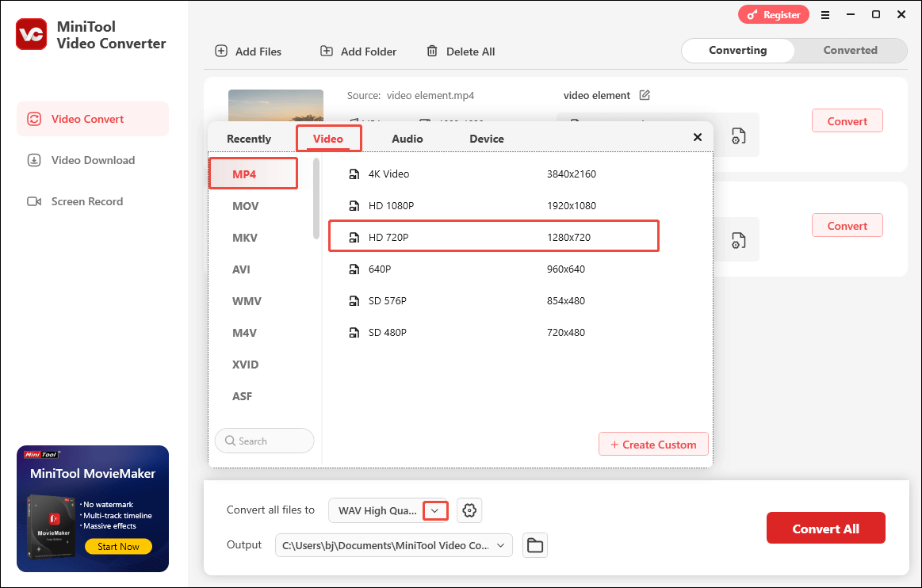Switch to the Converting toggle tab
Screen dimensions: 922x588
point(737,51)
